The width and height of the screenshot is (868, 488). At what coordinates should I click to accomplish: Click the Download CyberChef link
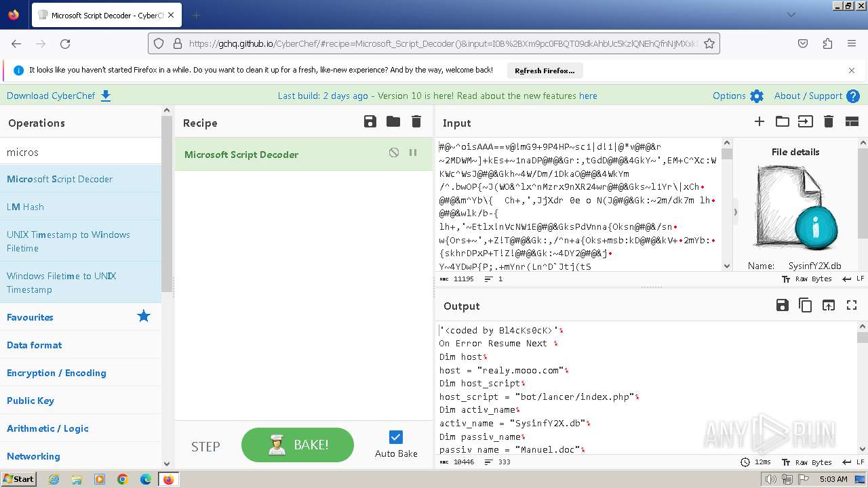click(59, 96)
